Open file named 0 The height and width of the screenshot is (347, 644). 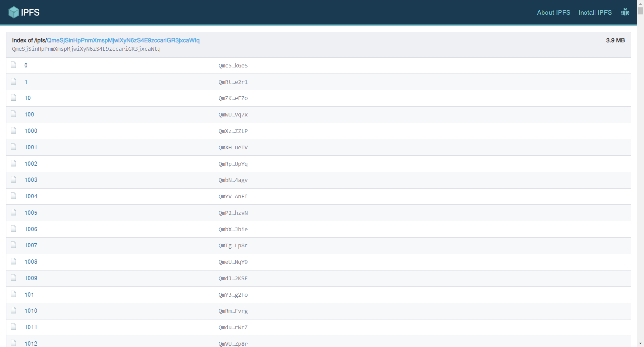coord(26,65)
